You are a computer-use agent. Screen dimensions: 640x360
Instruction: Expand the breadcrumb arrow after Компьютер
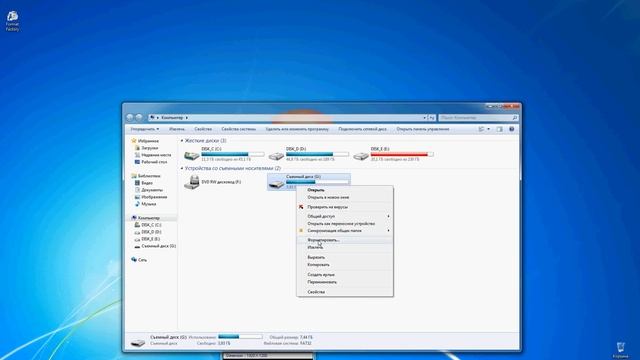(x=187, y=118)
